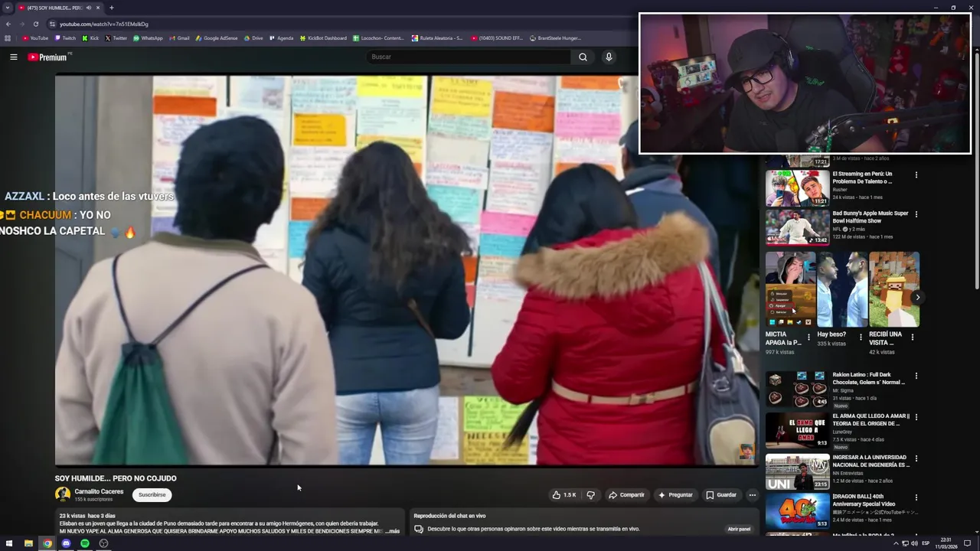Screen dimensions: 980x551
Task: Open Agenda bookmark
Action: pyautogui.click(x=281, y=37)
